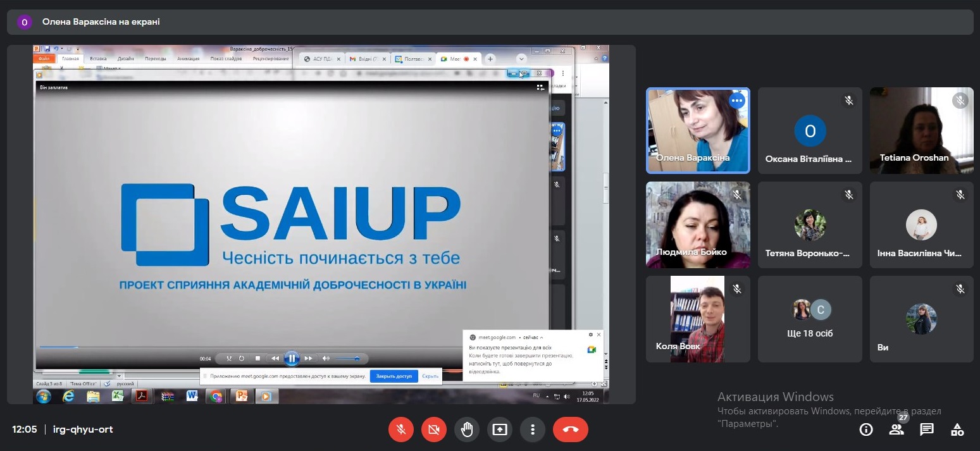Leave the call with red hang-up button

point(571,430)
